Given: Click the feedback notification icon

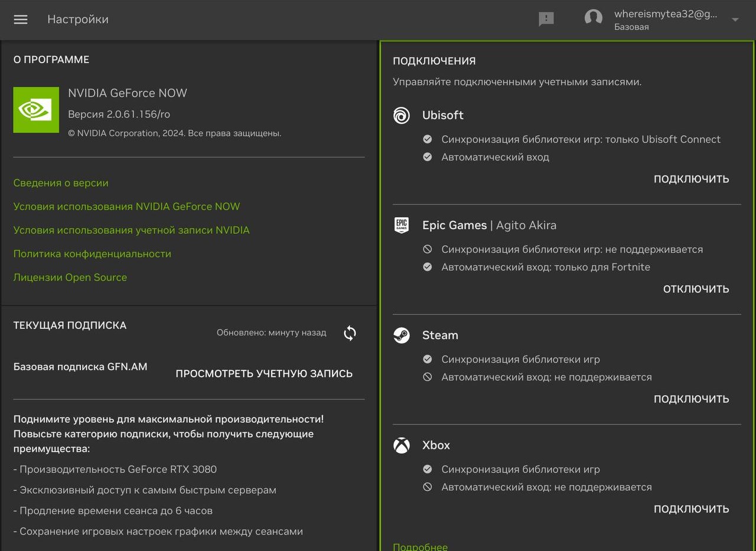Looking at the screenshot, I should click(546, 19).
